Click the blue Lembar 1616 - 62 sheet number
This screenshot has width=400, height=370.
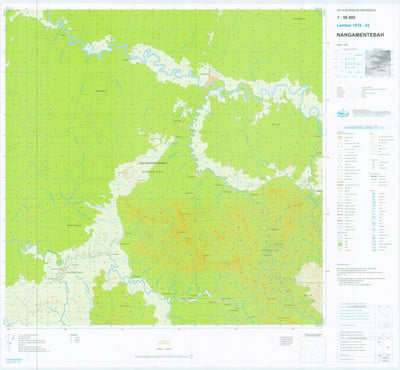(353, 25)
